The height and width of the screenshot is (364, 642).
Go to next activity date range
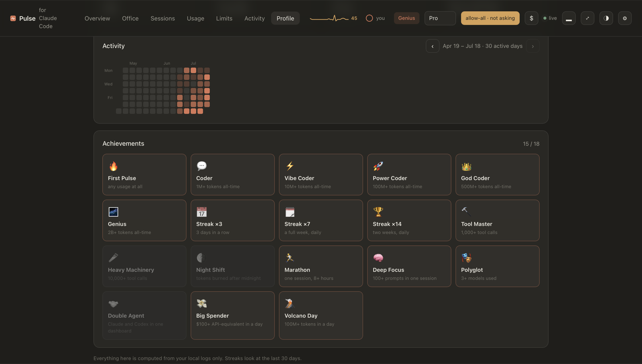point(533,46)
